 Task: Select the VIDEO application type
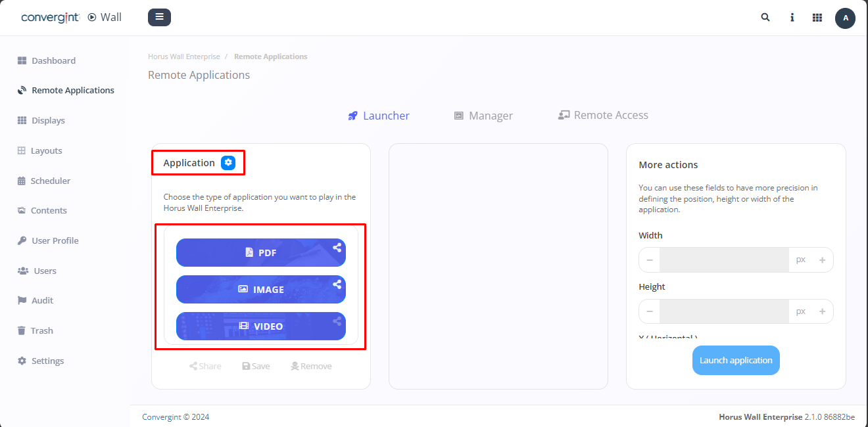[260, 326]
